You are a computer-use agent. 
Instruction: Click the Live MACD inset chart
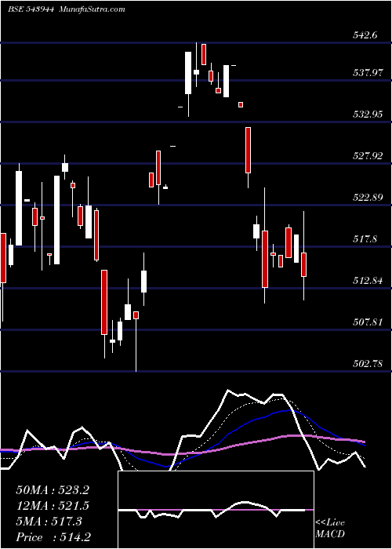216,510
